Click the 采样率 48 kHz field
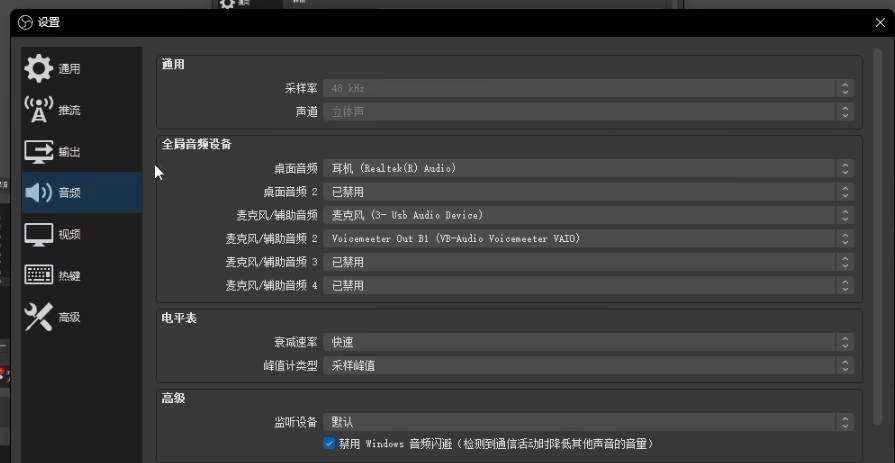Viewport: 895px width, 463px height. (x=588, y=88)
